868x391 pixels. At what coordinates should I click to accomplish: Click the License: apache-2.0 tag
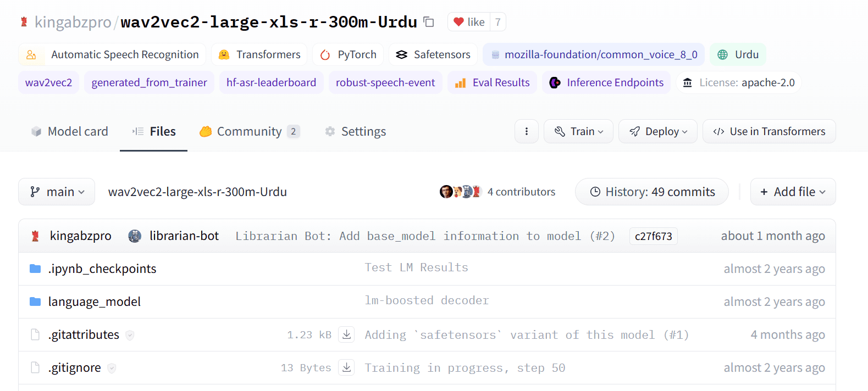[739, 82]
